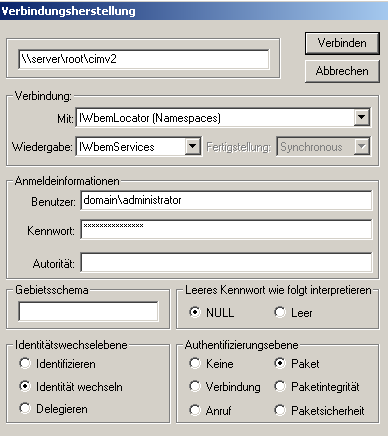Choose Identität wechseln radio button
Screen dimensions: 388x436
click(x=71, y=387)
